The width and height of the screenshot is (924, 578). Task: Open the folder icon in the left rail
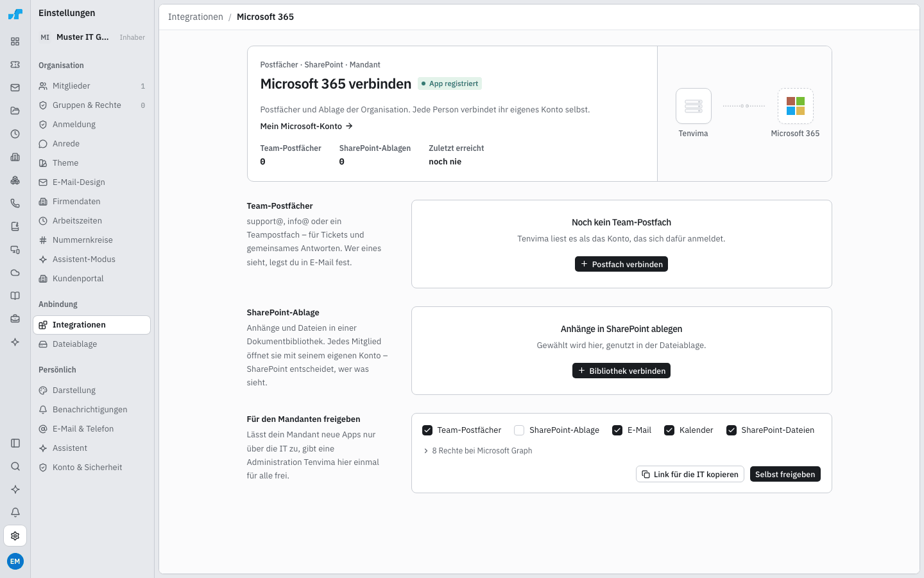[x=15, y=111]
